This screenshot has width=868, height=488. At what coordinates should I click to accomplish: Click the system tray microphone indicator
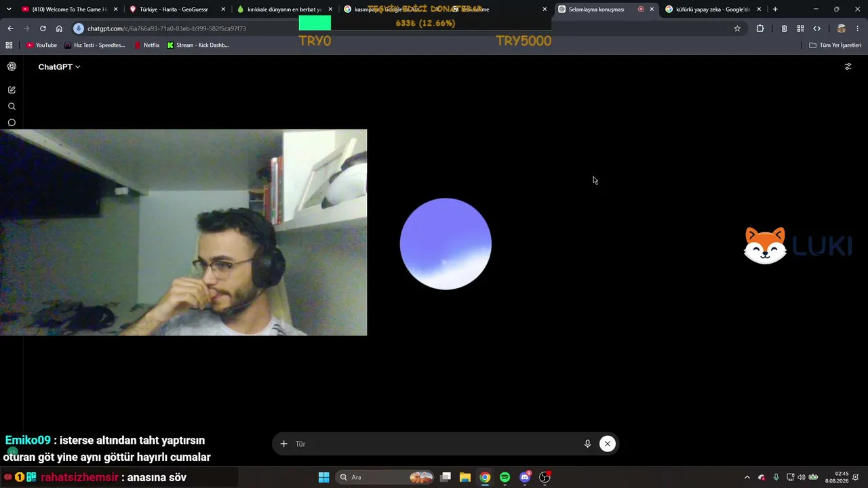(776, 477)
